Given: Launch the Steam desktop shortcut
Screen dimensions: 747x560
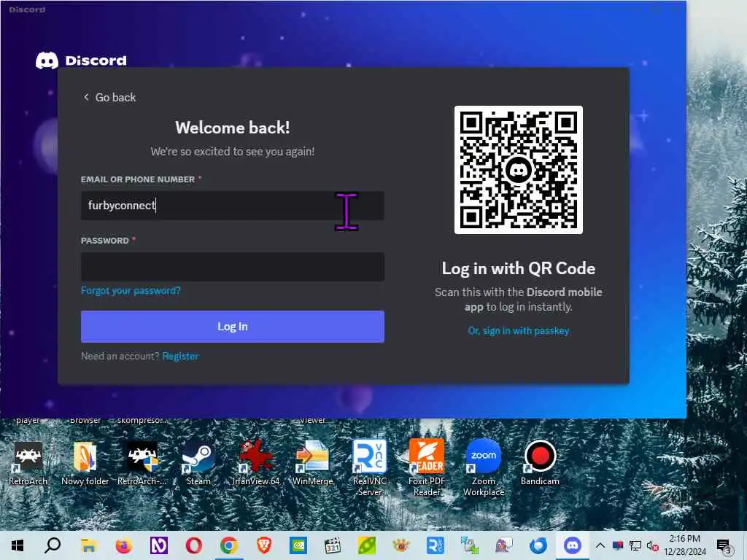Looking at the screenshot, I should (198, 463).
